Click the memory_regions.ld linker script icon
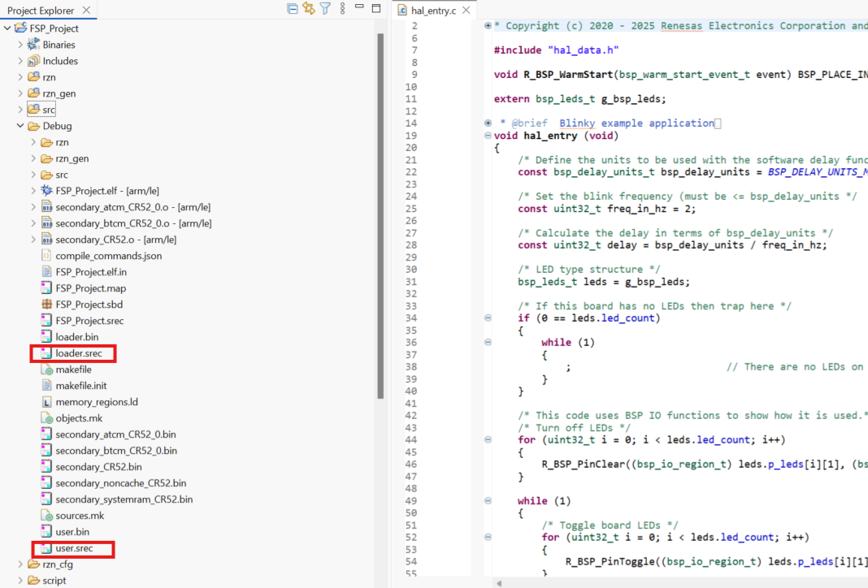Viewport: 868px width, 588px height. click(46, 401)
